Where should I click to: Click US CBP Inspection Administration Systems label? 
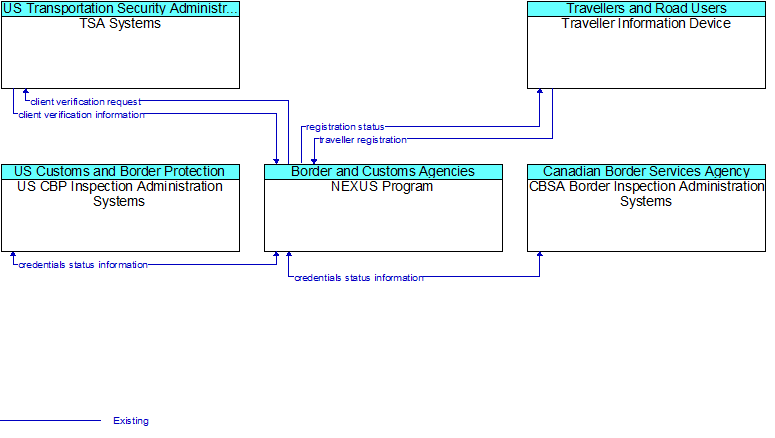tap(120, 194)
